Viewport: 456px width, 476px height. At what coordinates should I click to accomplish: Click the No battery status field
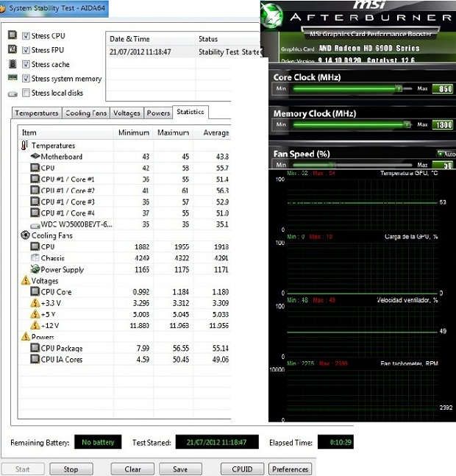click(98, 442)
